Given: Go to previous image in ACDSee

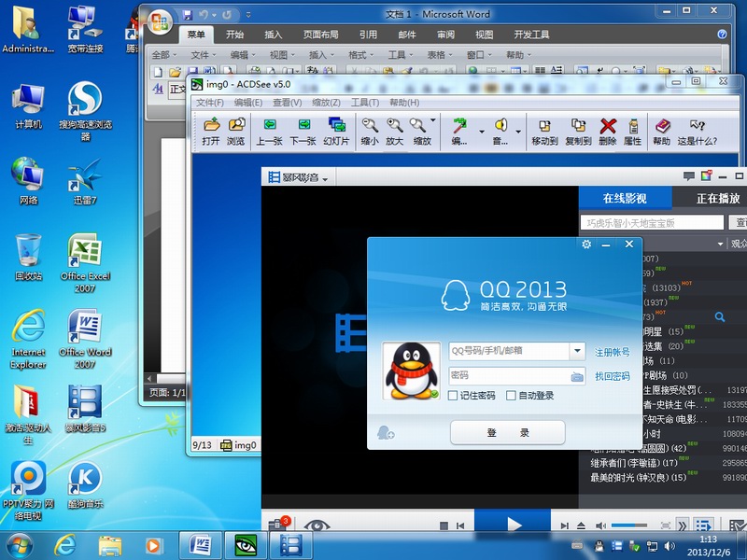Looking at the screenshot, I should coord(270,131).
